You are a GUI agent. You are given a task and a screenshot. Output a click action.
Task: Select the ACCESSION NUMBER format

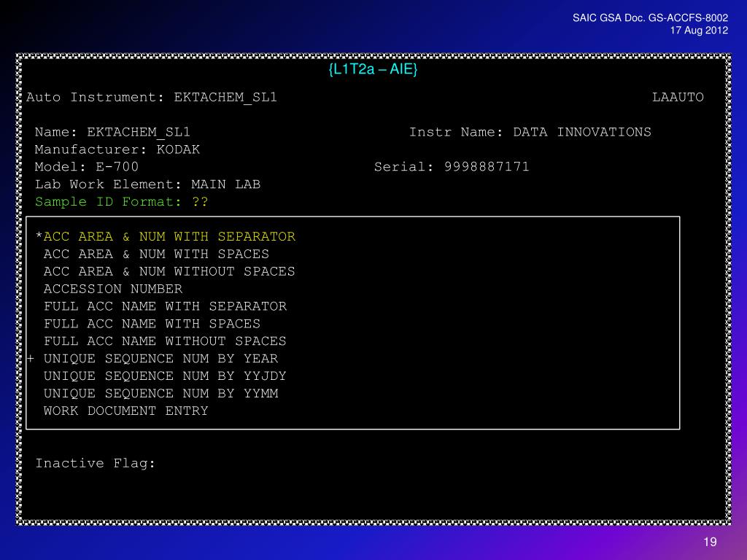click(113, 289)
